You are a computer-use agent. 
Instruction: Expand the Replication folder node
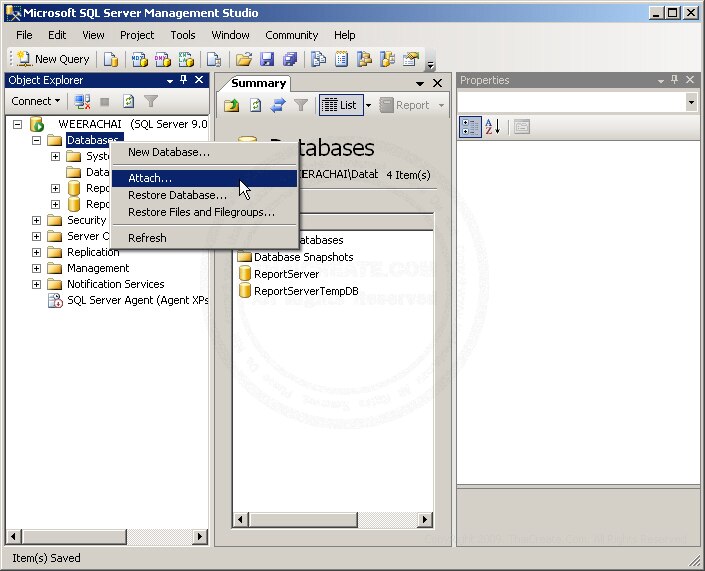(x=36, y=252)
